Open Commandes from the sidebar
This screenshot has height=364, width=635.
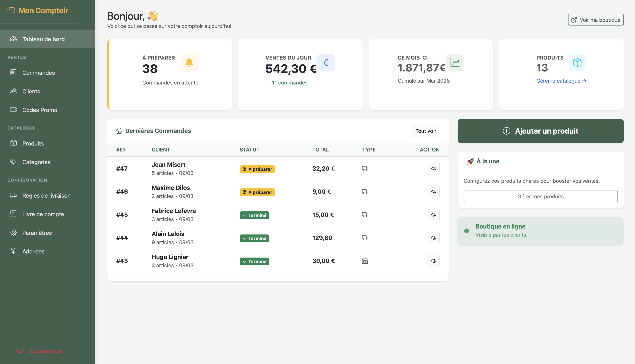point(39,73)
